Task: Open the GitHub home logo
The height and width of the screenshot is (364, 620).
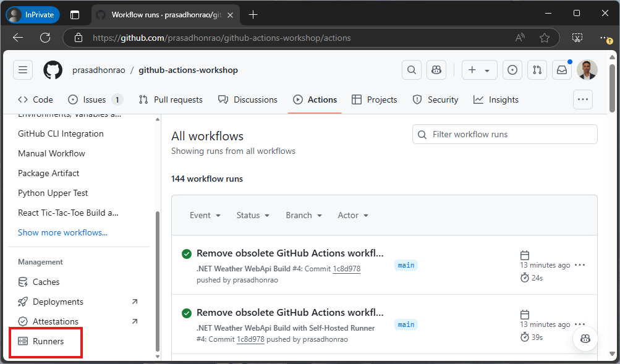Action: click(53, 70)
